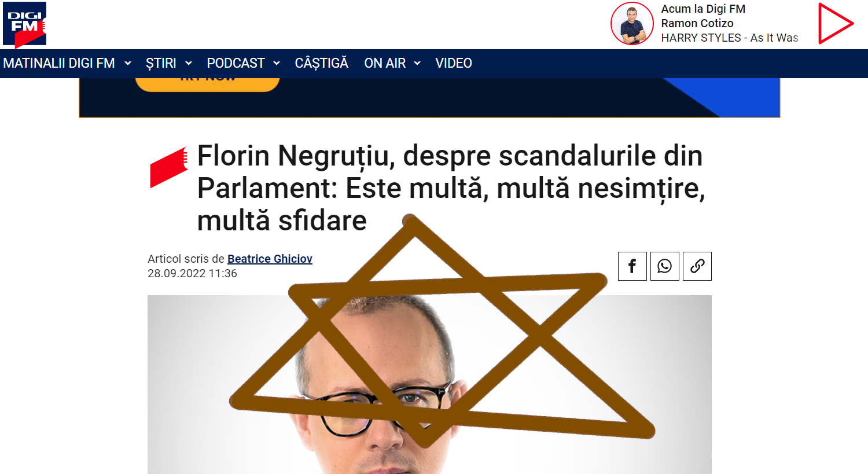
Task: Open the Florin Negruțiu article photo
Action: (x=429, y=384)
